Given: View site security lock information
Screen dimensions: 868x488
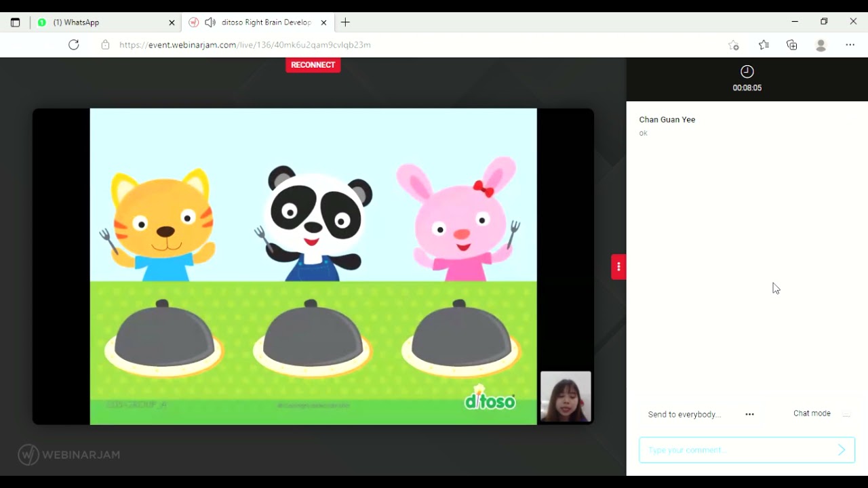Looking at the screenshot, I should 105,45.
